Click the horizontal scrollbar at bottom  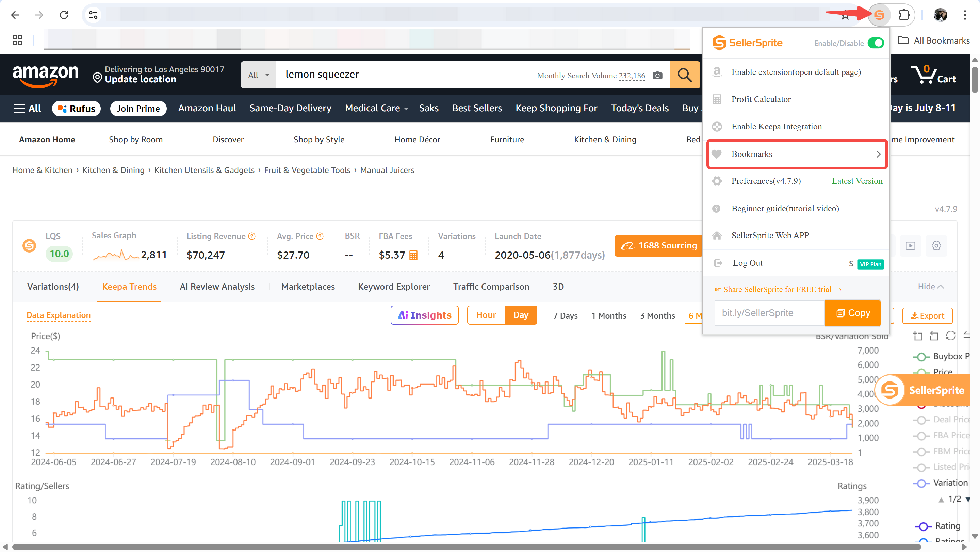point(466,547)
